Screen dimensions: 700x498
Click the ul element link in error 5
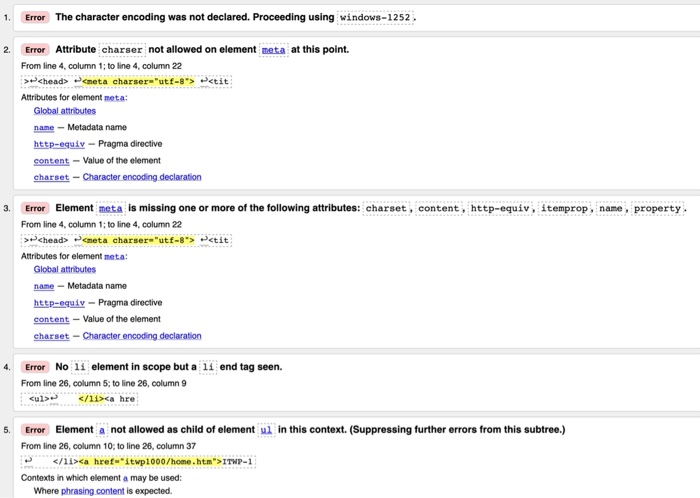coord(266,430)
